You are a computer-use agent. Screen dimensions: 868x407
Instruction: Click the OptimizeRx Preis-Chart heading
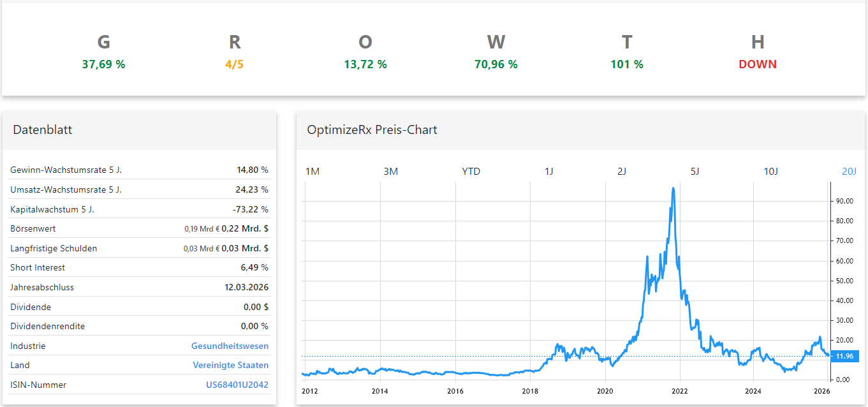(x=372, y=129)
